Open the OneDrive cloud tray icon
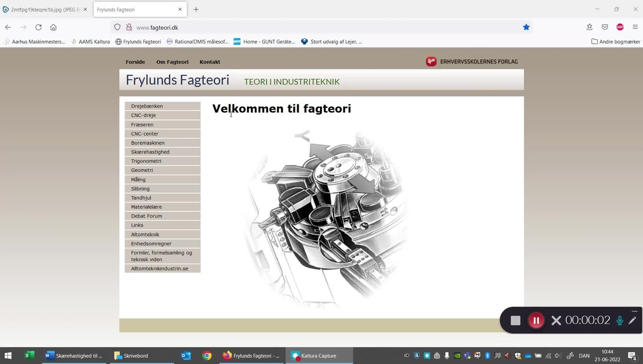 528,355
